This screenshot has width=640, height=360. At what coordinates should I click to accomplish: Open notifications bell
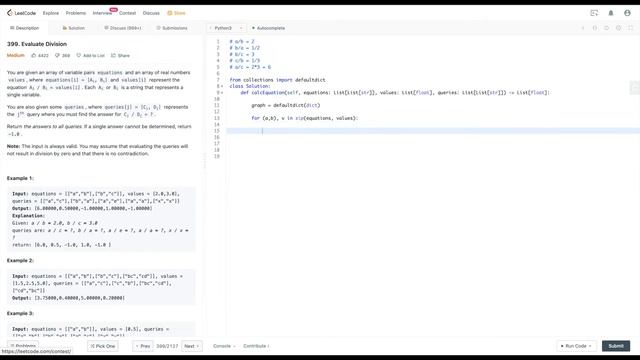611,13
